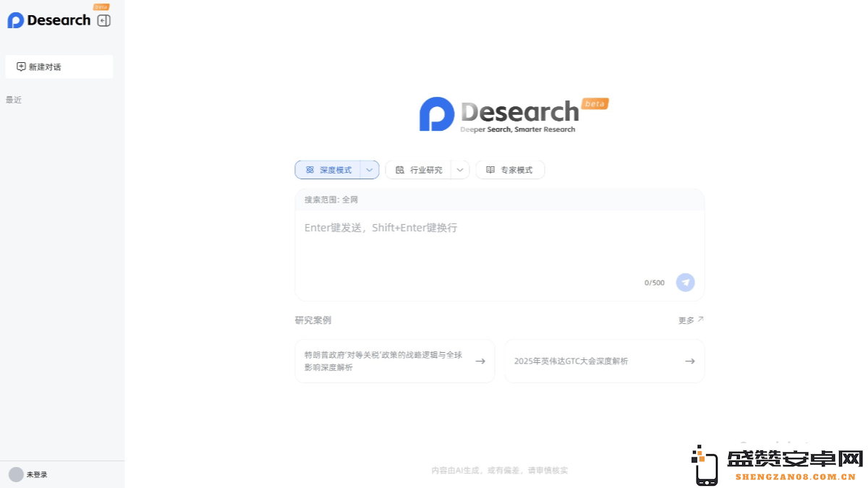Click the arrow on the 对等关税 card
The image size is (868, 488).
(x=480, y=361)
